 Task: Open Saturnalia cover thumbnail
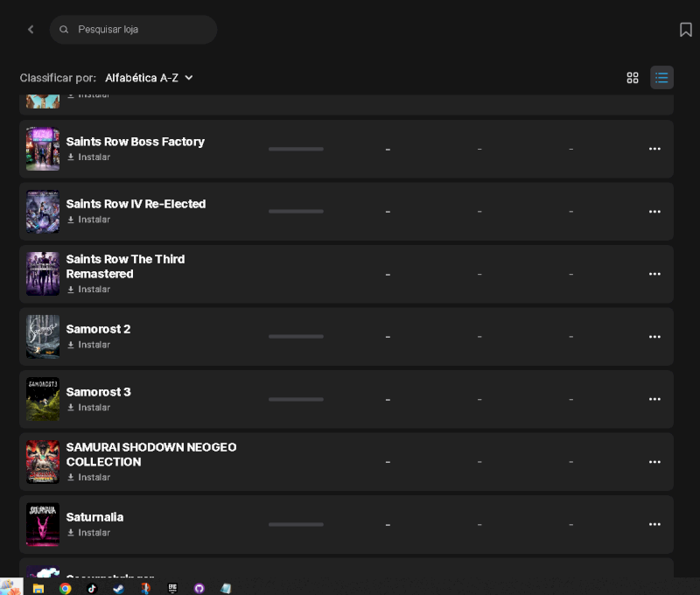43,524
